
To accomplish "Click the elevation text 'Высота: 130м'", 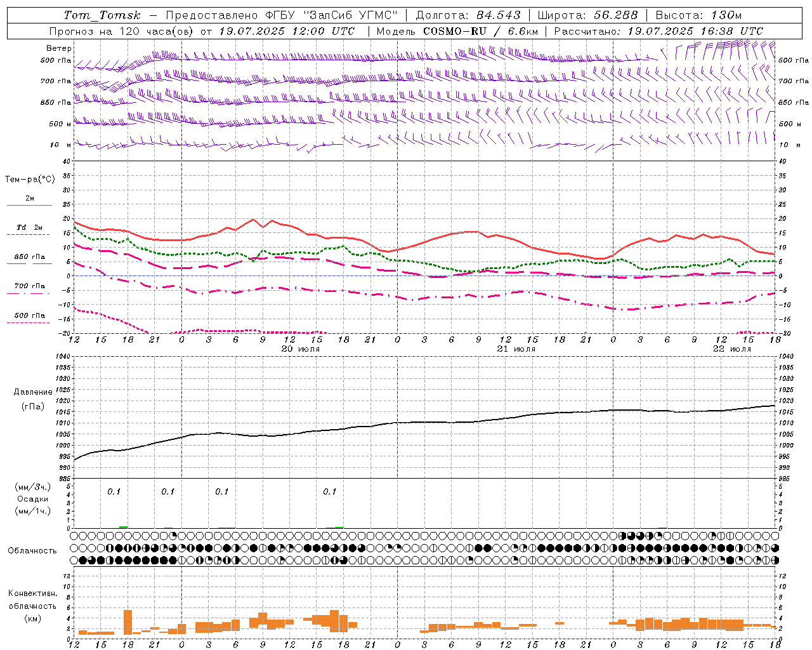I will click(698, 15).
